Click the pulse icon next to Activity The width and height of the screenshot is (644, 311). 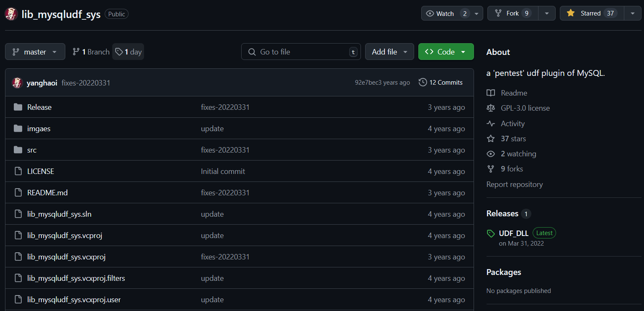coord(491,124)
